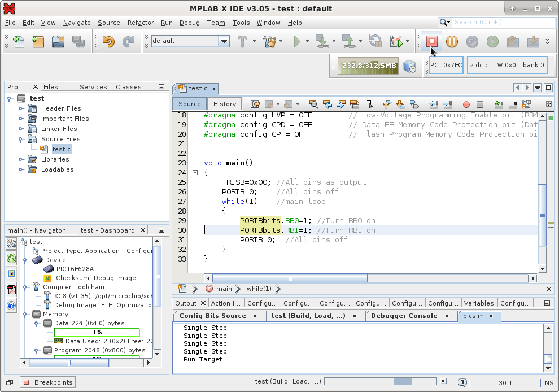Click the Toggle Bookmark icon in editor toolbar
The height and width of the screenshot is (392, 559).
pos(414,104)
